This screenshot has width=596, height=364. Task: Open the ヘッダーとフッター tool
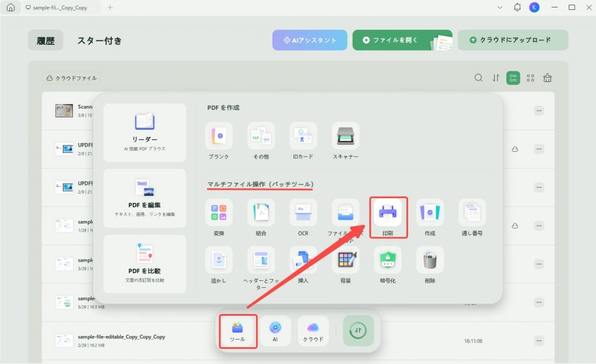261,260
